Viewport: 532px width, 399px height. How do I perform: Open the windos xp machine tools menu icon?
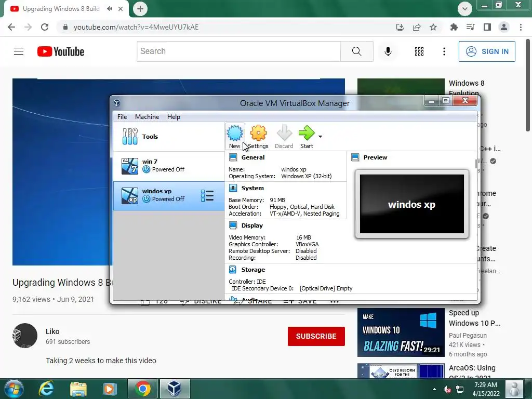tap(207, 196)
